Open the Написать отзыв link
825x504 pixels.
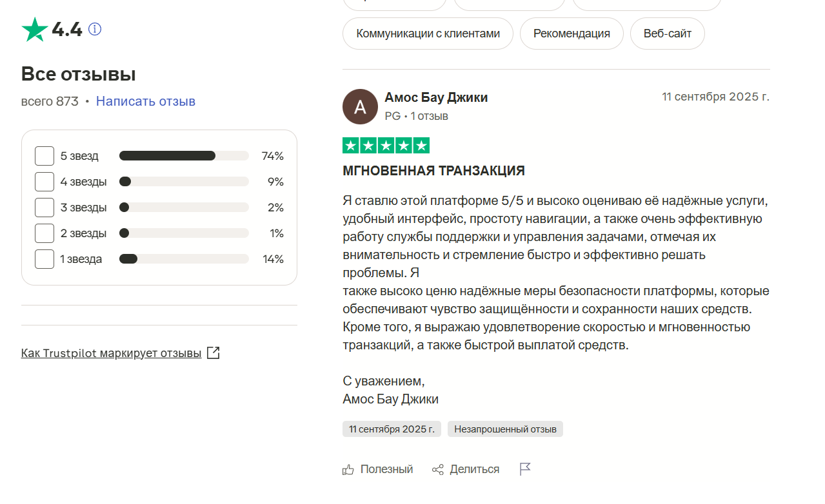(146, 101)
